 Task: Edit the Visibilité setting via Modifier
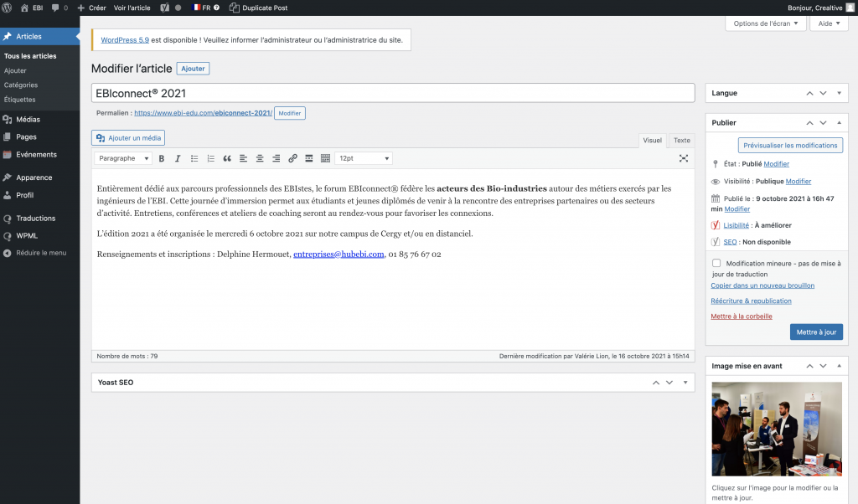coord(799,182)
